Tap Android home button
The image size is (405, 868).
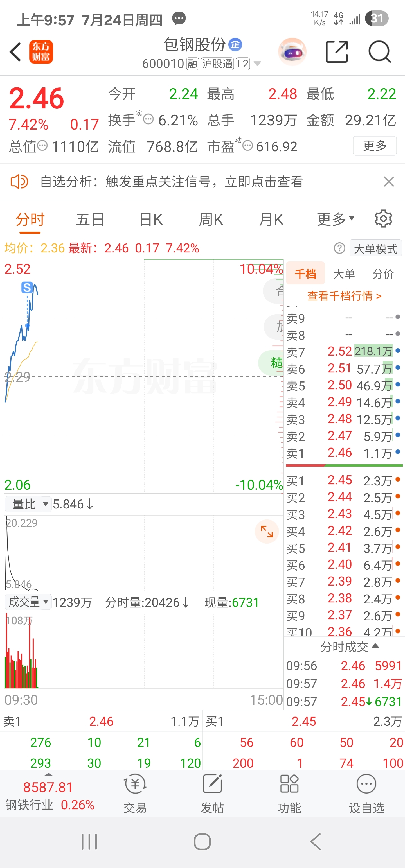pyautogui.click(x=202, y=842)
